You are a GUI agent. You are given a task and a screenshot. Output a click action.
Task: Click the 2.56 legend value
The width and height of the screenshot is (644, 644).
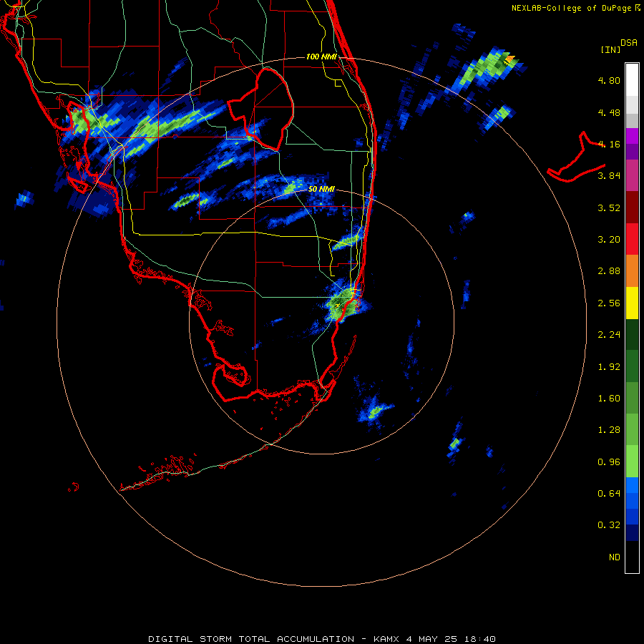(x=609, y=303)
